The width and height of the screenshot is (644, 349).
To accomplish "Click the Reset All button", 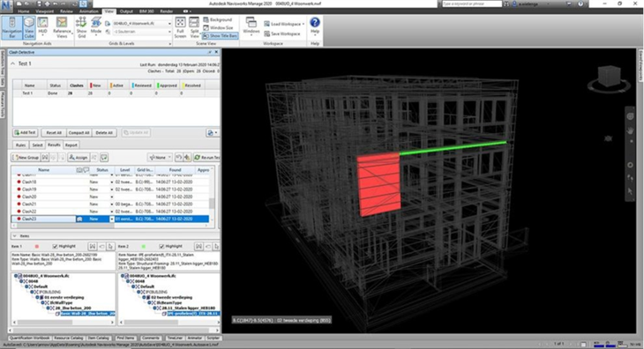I will [x=54, y=133].
